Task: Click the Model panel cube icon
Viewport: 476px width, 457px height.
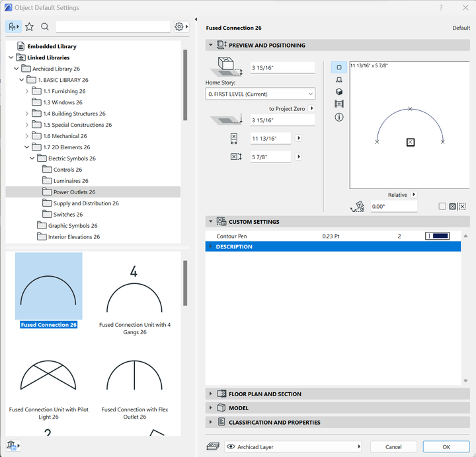Action: (x=221, y=408)
